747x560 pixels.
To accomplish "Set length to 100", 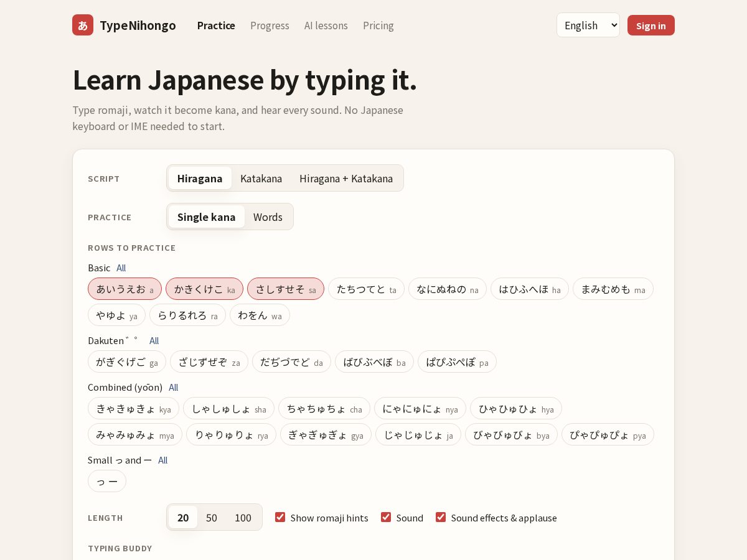I will [x=243, y=517].
